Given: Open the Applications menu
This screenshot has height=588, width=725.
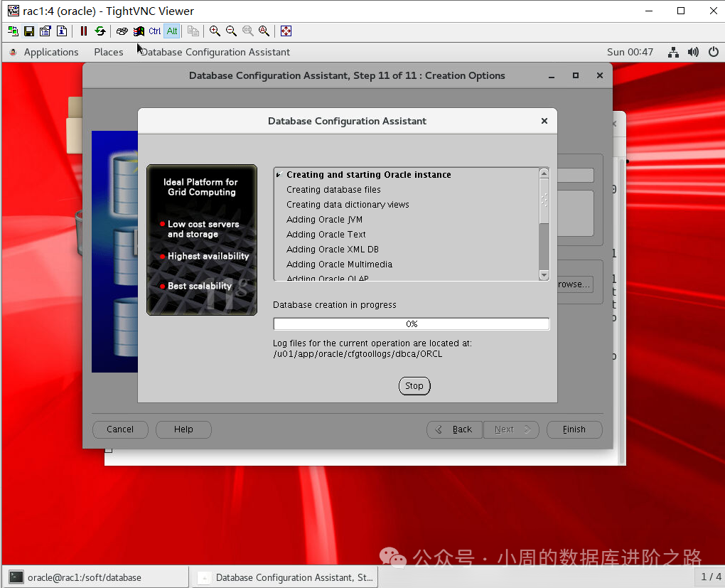Looking at the screenshot, I should point(51,53).
